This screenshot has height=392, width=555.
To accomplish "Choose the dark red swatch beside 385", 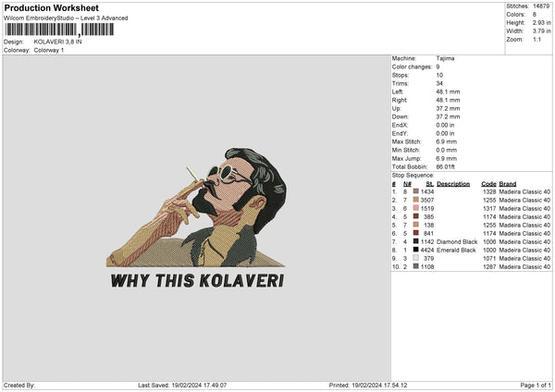I will pyautogui.click(x=416, y=216).
